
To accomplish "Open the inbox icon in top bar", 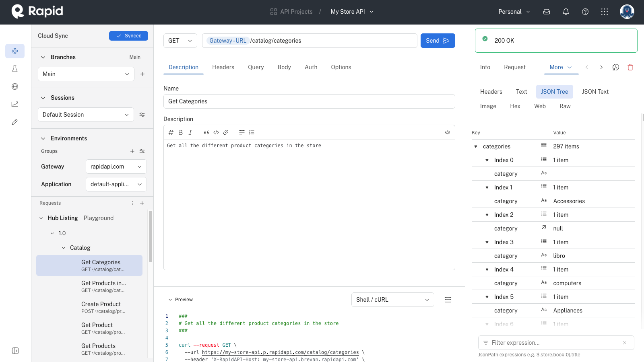I will [x=547, y=12].
